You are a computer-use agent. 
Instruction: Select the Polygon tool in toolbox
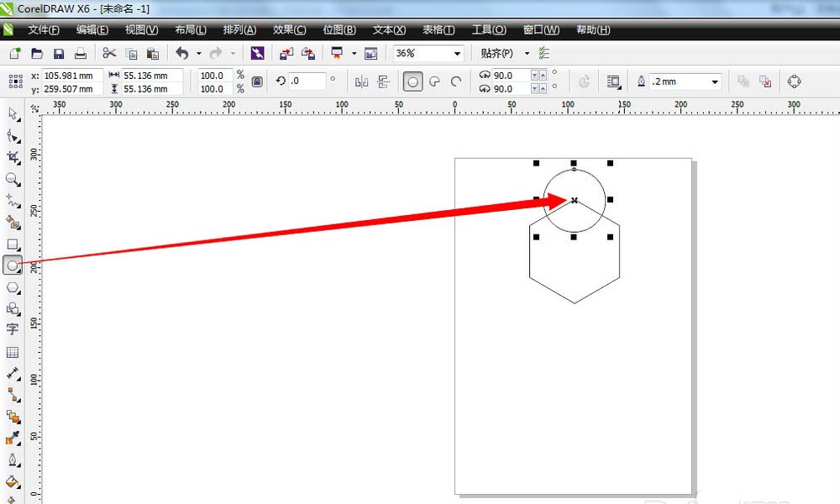coord(13,287)
